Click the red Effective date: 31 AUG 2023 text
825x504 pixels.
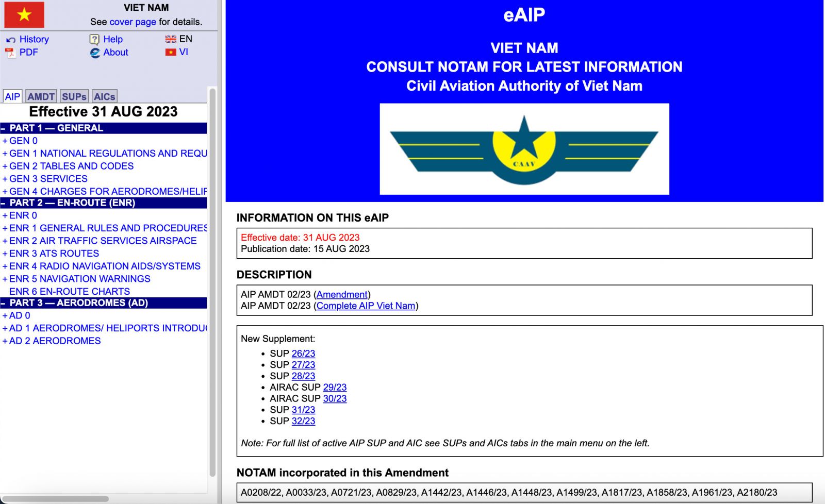point(300,238)
